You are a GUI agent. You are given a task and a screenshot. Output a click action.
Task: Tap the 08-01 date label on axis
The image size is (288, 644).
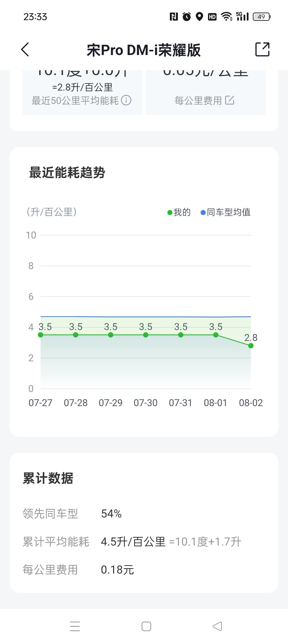click(x=215, y=403)
